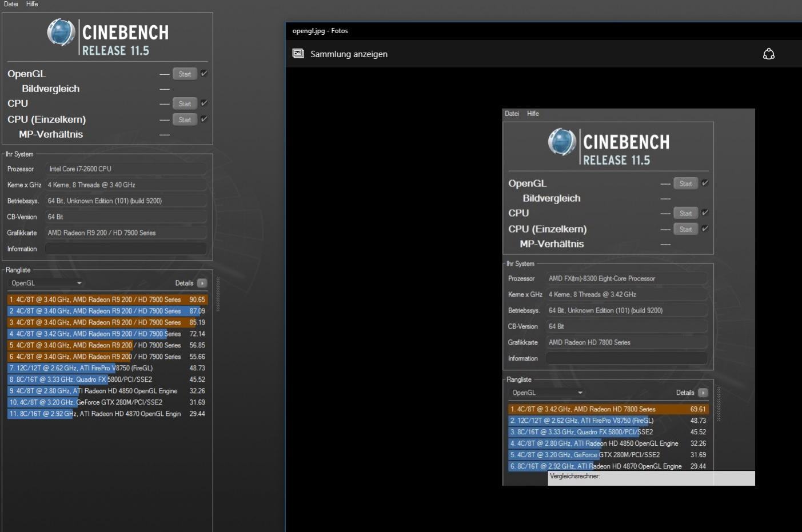The width and height of the screenshot is (802, 532).
Task: Click the opengl.jpg - Fotos window title
Action: pyautogui.click(x=320, y=31)
